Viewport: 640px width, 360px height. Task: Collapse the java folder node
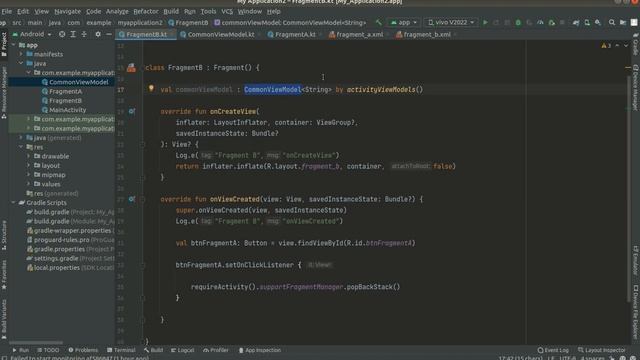point(21,63)
